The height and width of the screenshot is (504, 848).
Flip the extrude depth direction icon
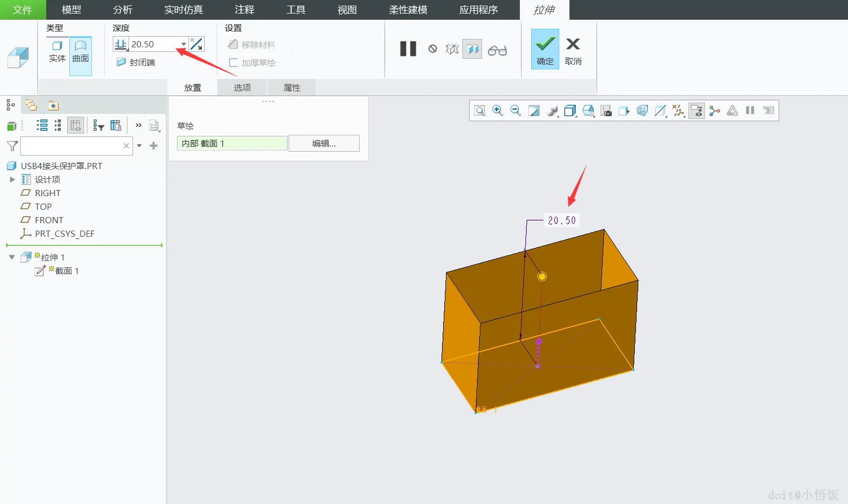(x=196, y=44)
